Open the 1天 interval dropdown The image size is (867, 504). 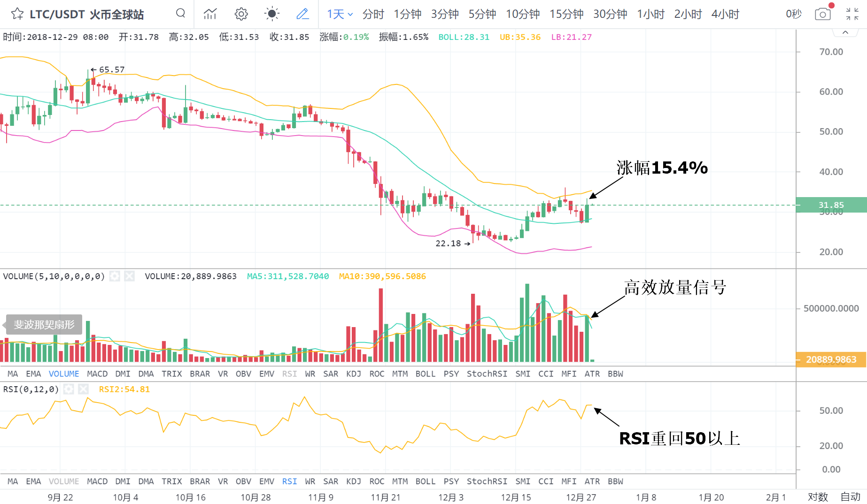click(340, 14)
